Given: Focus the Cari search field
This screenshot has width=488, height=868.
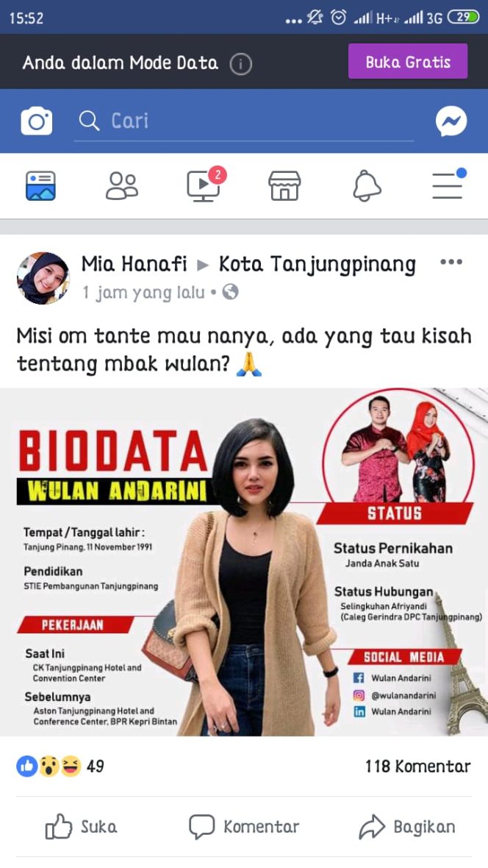Looking at the screenshot, I should point(244,121).
